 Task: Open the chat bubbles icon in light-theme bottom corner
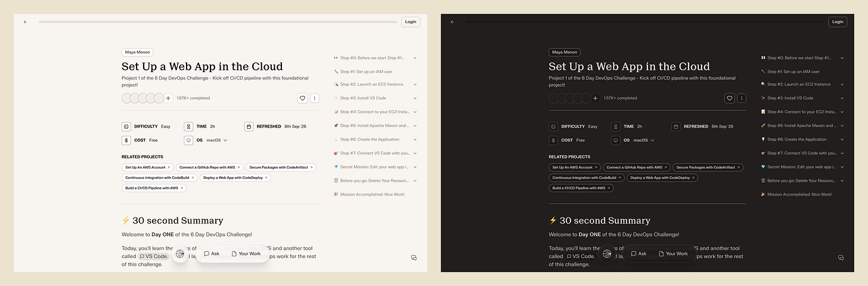[414, 257]
